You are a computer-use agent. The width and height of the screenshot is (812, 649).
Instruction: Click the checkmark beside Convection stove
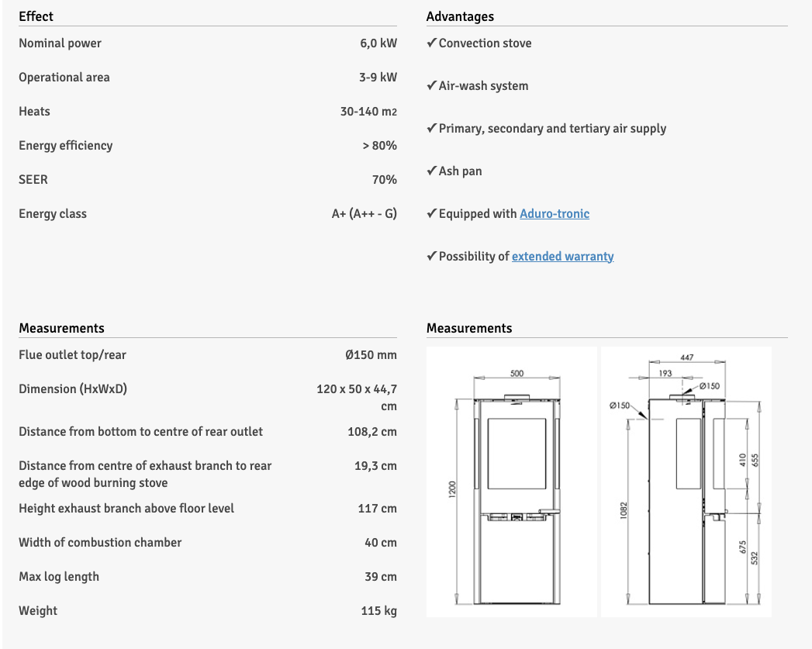(431, 43)
